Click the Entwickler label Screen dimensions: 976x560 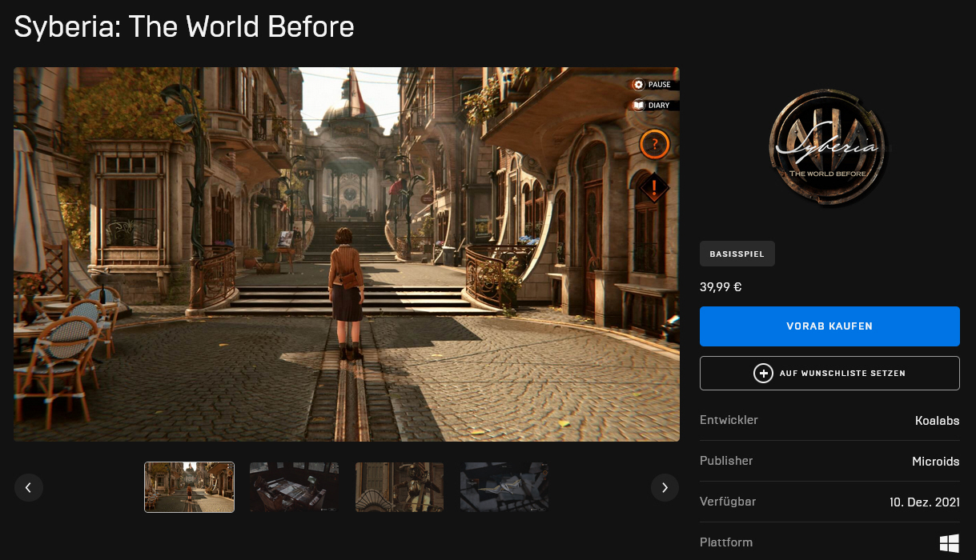pyautogui.click(x=729, y=420)
